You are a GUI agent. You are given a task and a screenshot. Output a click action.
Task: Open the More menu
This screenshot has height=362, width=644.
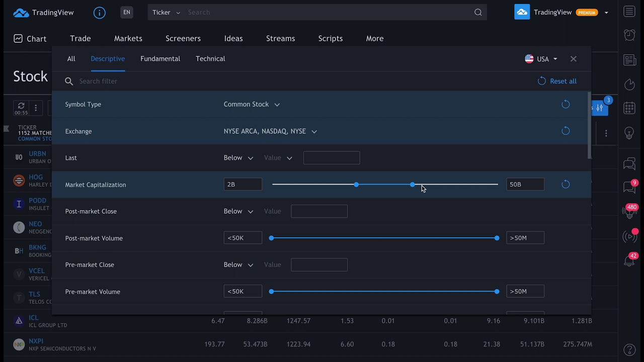[x=375, y=39]
